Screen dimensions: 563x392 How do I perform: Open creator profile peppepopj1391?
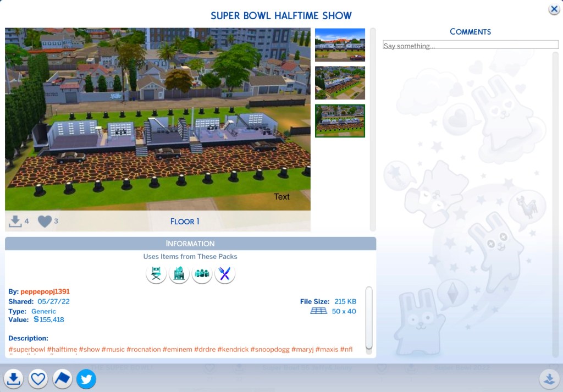[x=45, y=291]
